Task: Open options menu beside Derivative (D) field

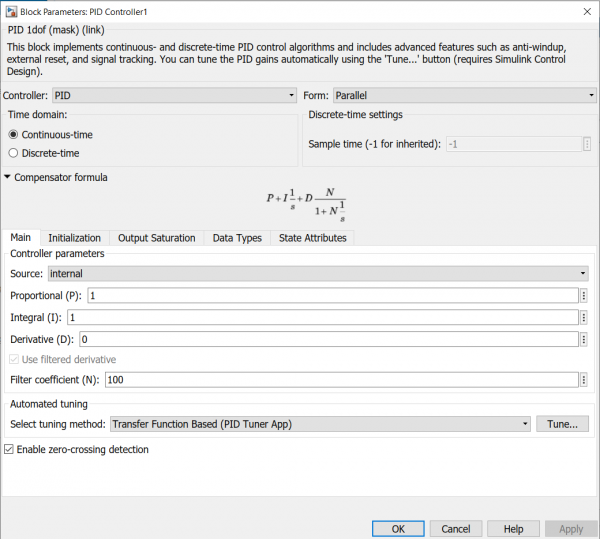Action: (586, 340)
